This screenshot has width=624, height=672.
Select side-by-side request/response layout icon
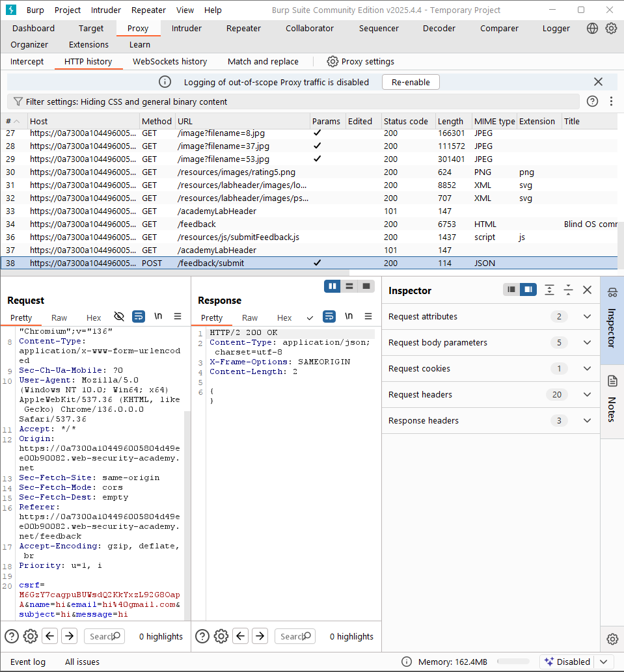pos(332,286)
